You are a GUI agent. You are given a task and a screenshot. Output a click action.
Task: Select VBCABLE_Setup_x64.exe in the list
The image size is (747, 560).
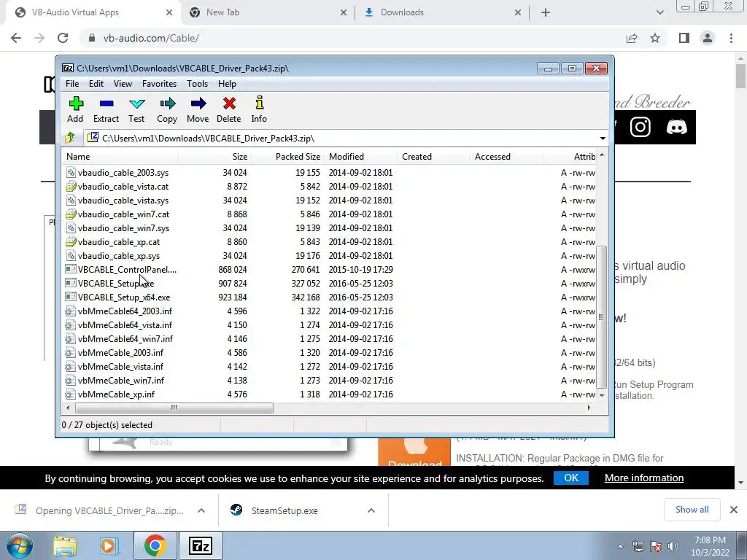click(x=124, y=297)
